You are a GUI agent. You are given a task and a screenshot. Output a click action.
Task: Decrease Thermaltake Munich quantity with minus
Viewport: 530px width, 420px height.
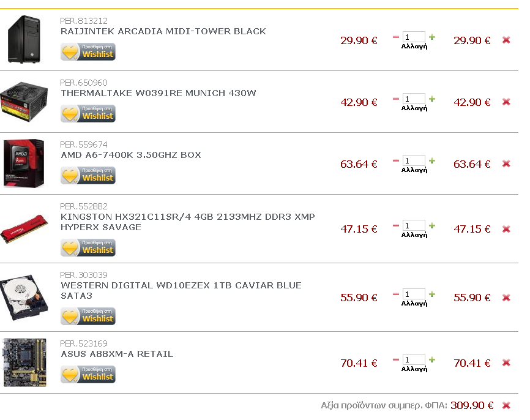[396, 99]
